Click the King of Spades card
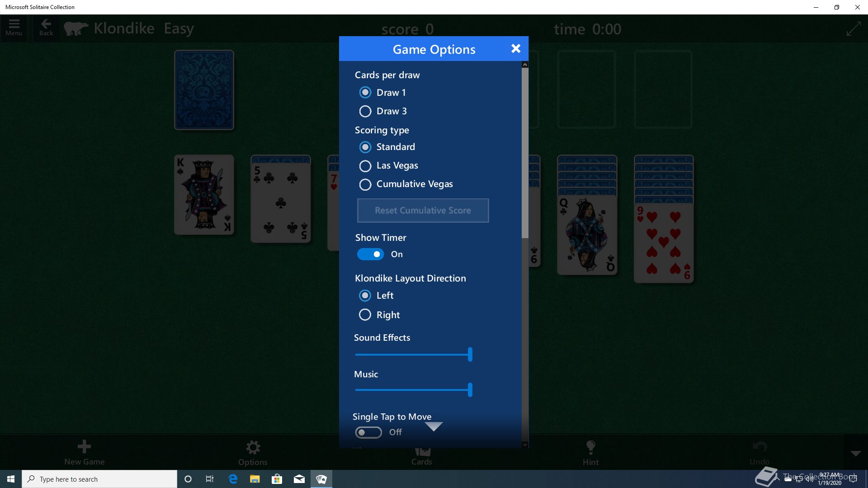 pyautogui.click(x=204, y=195)
